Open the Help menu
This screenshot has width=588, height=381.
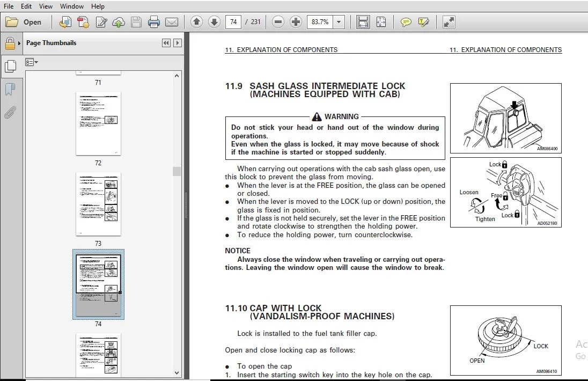click(98, 6)
